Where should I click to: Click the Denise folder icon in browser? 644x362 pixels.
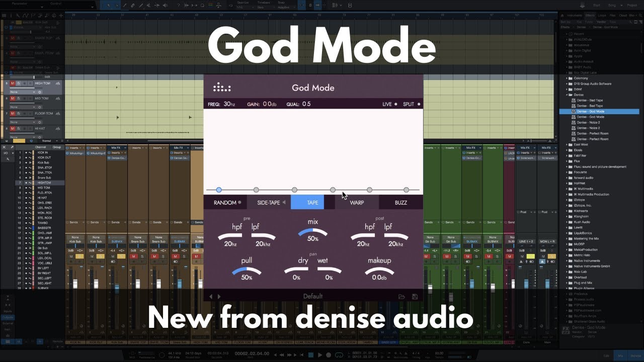(571, 95)
